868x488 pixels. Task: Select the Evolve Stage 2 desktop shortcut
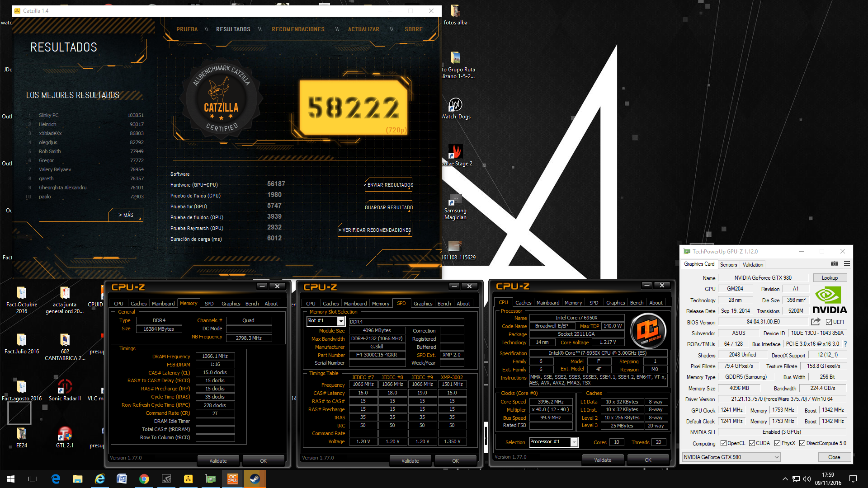pyautogui.click(x=457, y=155)
